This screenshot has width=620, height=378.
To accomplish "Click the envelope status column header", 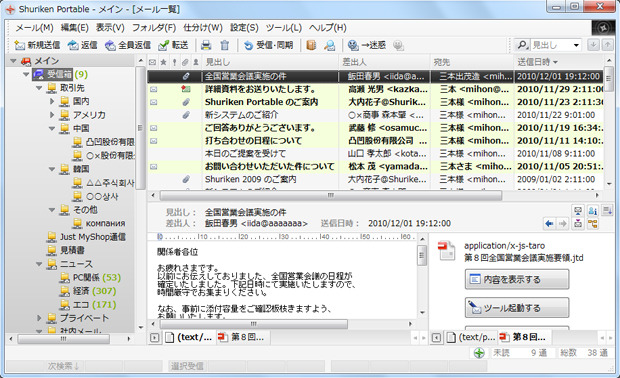I will (x=152, y=62).
